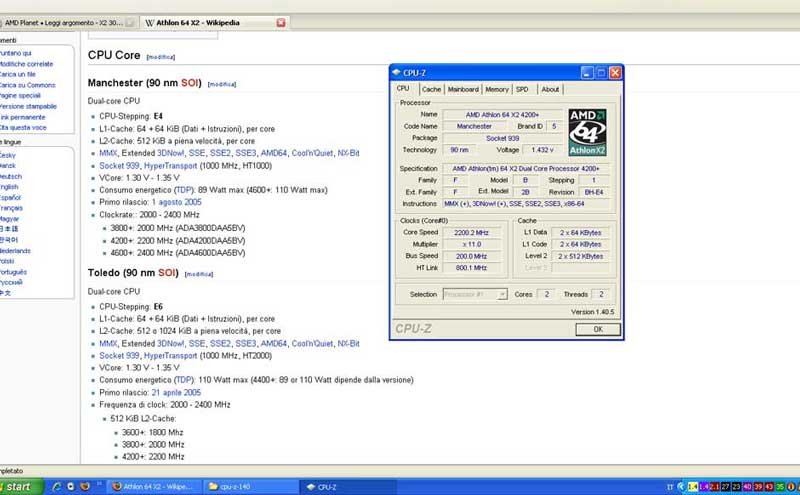Viewport: 800px width, 495px height.
Task: Click the orange info tray icon
Action: tap(791, 487)
